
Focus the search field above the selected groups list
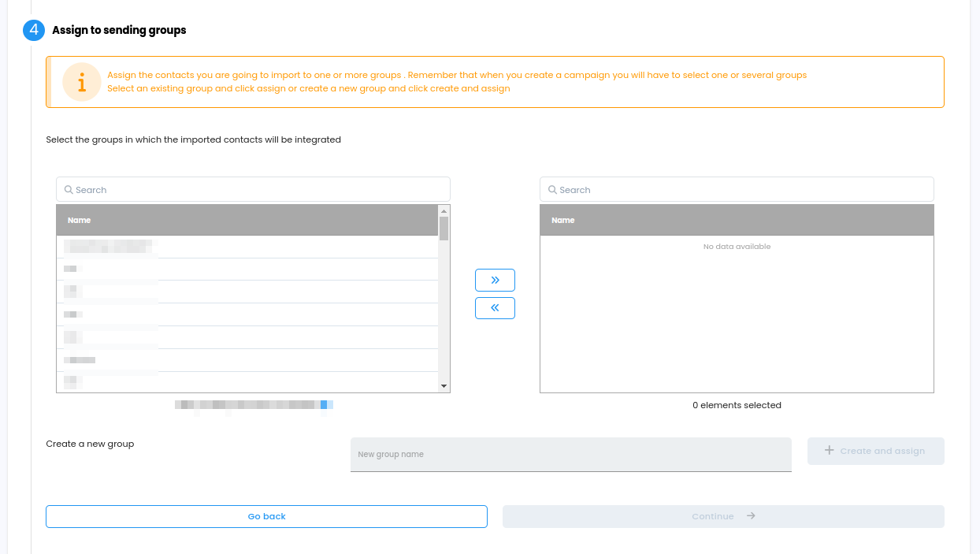[x=744, y=190]
